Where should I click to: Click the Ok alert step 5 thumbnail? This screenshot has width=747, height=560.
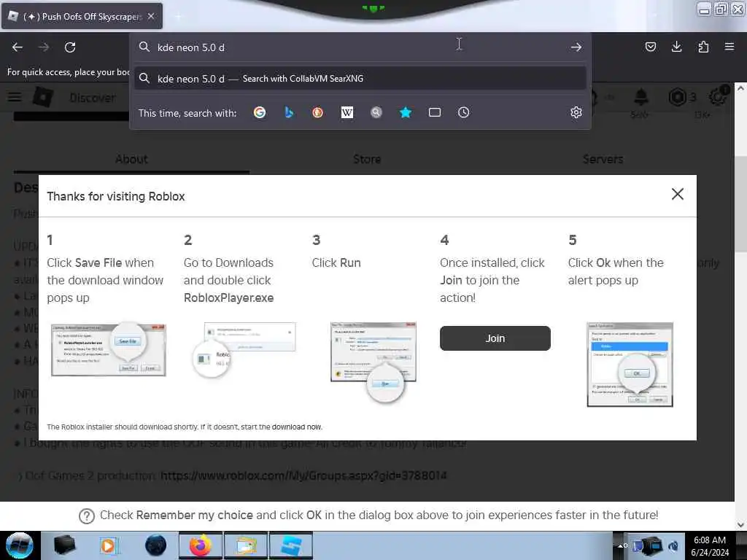(630, 365)
